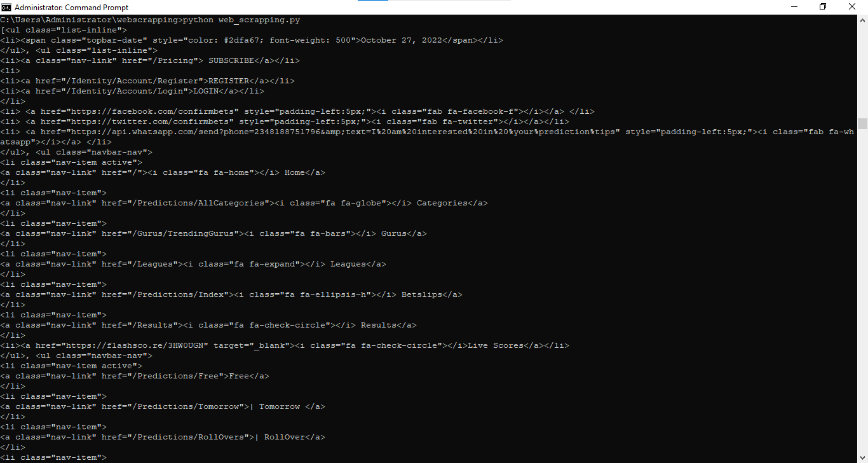Open the Command Prompt system menu icon

click(x=6, y=7)
